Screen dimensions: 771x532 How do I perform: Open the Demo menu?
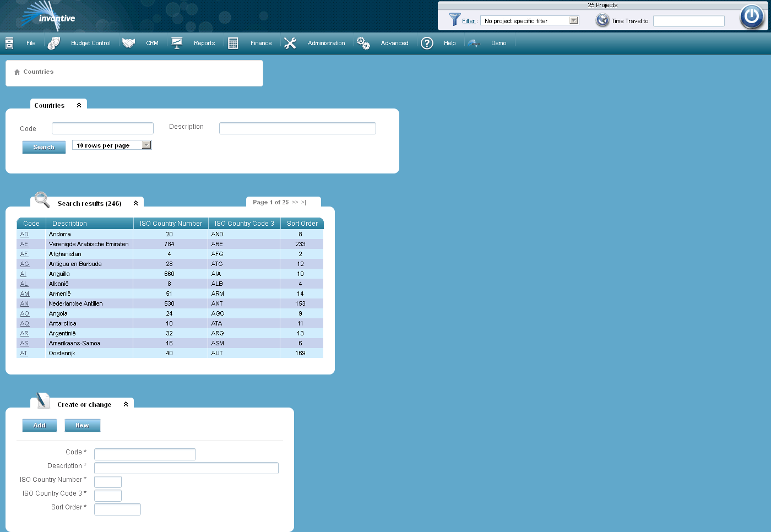(x=498, y=43)
